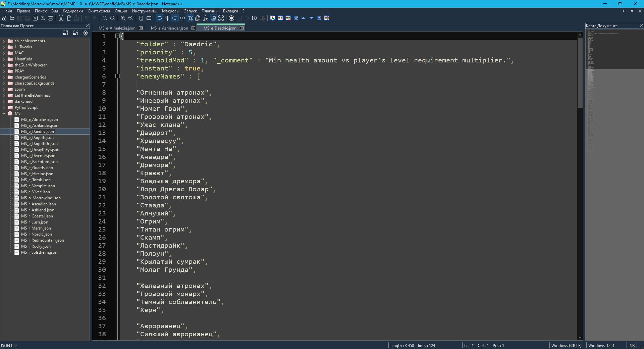Collapse the enemyNames array fold marker
Viewport: 644px width, 349px height.
coord(117,76)
